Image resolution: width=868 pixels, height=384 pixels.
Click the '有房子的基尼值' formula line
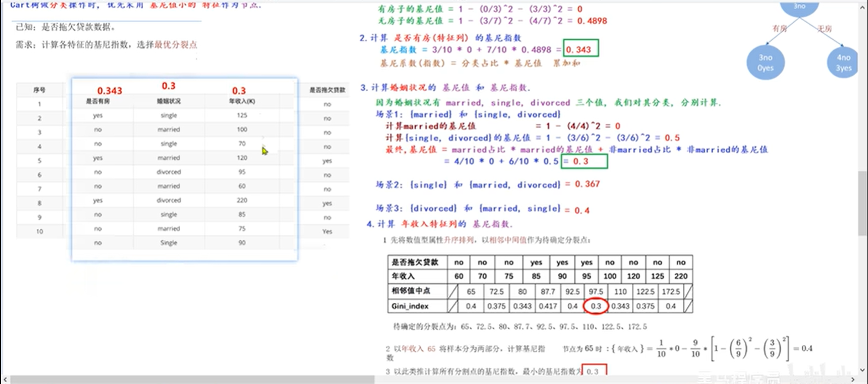[480, 9]
